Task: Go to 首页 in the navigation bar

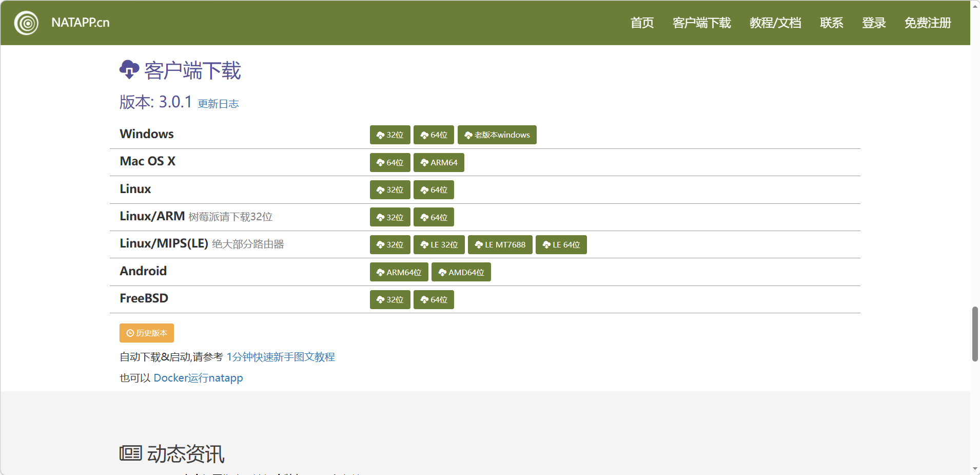Action: (642, 23)
